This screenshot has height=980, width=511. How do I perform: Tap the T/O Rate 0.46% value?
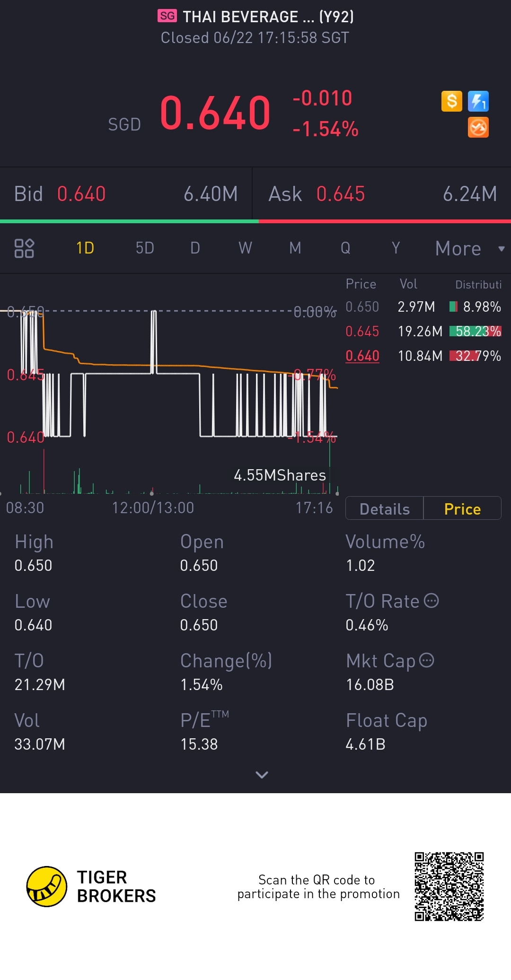(367, 625)
